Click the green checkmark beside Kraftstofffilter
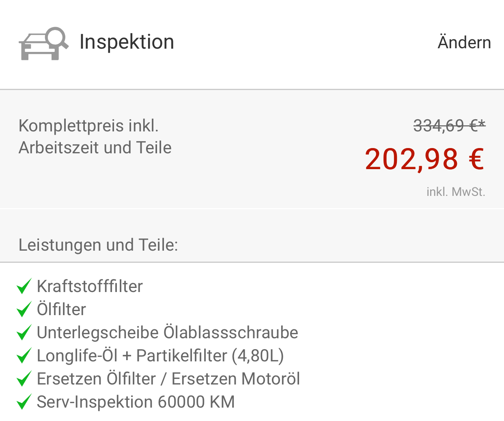The width and height of the screenshot is (504, 421). (24, 286)
